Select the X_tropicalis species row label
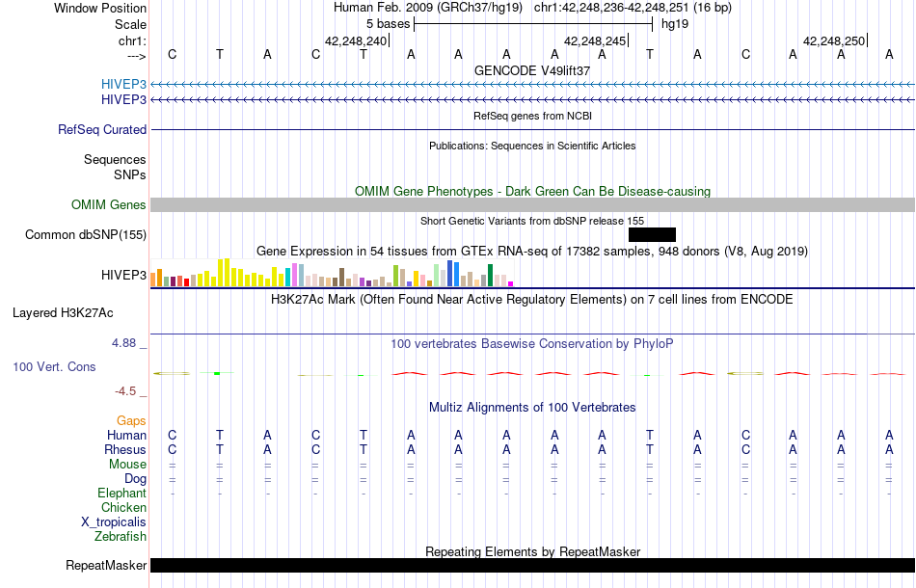The height and width of the screenshot is (588, 916). click(x=114, y=522)
